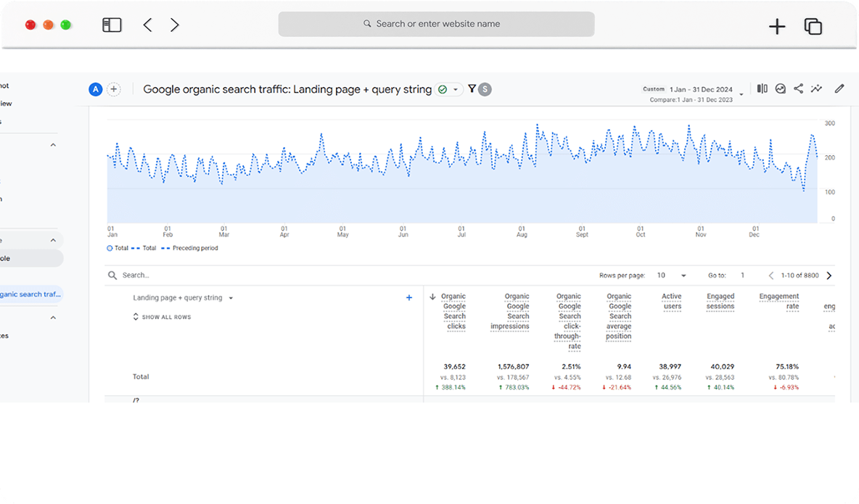Click the blue A segment badge
The width and height of the screenshot is (859, 504).
coord(95,89)
